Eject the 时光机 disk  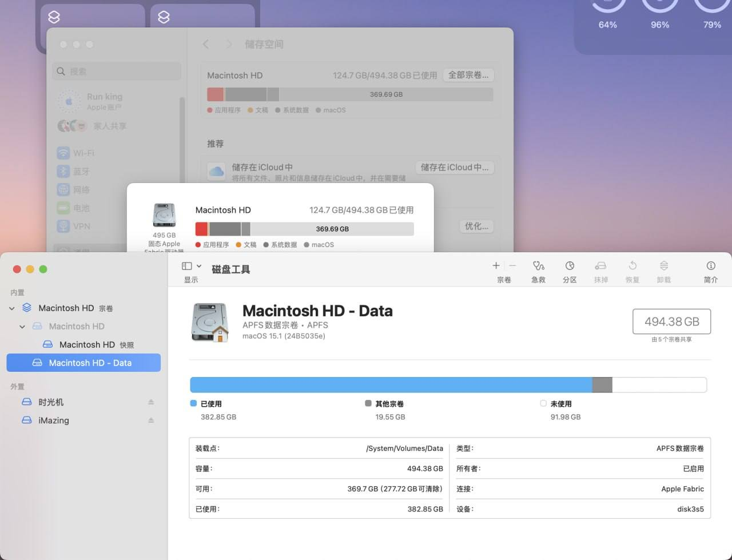(x=151, y=402)
